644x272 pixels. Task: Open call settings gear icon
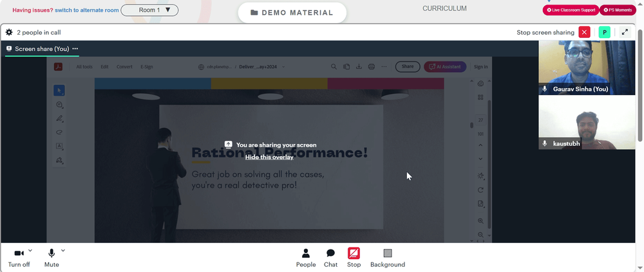9,32
